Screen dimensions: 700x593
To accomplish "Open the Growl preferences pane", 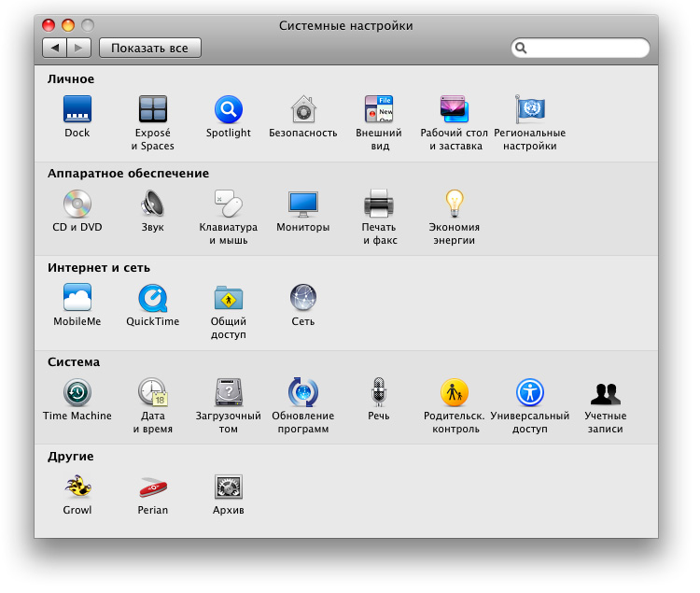I will point(77,487).
